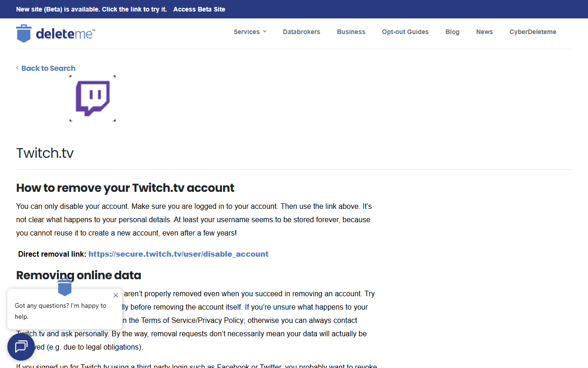Screen dimensions: 588x368
Task: Click the trash can avatar on chat popup
Action: click(x=65, y=287)
